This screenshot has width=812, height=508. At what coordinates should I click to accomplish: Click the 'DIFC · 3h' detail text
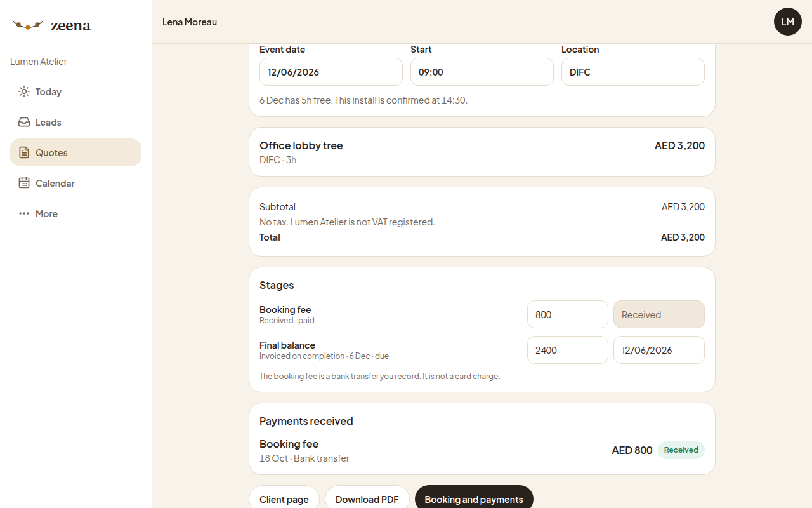(x=278, y=160)
